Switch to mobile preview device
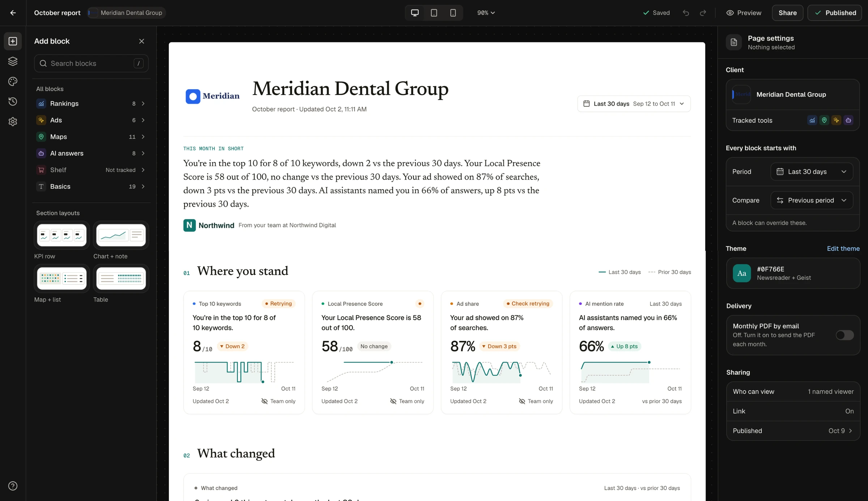Viewport: 868px width, 501px height. [x=453, y=13]
